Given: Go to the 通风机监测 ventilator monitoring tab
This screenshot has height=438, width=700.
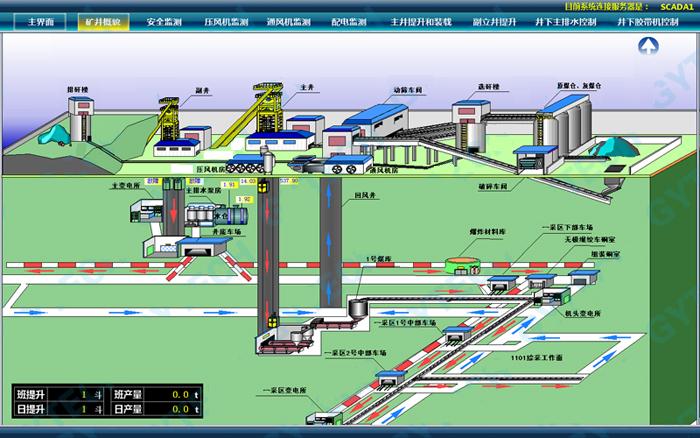Looking at the screenshot, I should click(x=288, y=20).
